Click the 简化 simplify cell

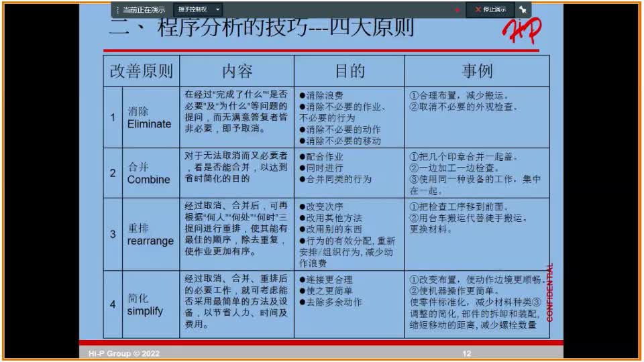click(145, 304)
